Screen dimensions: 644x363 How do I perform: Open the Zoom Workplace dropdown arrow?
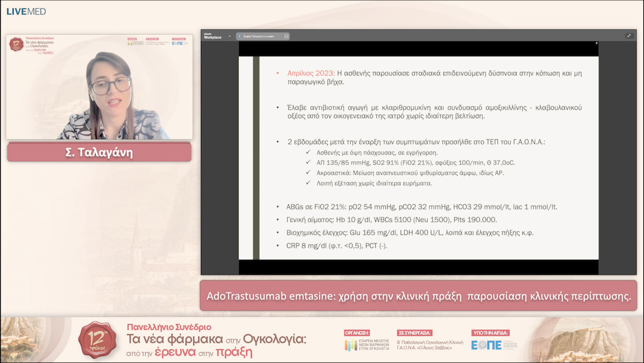click(x=230, y=36)
